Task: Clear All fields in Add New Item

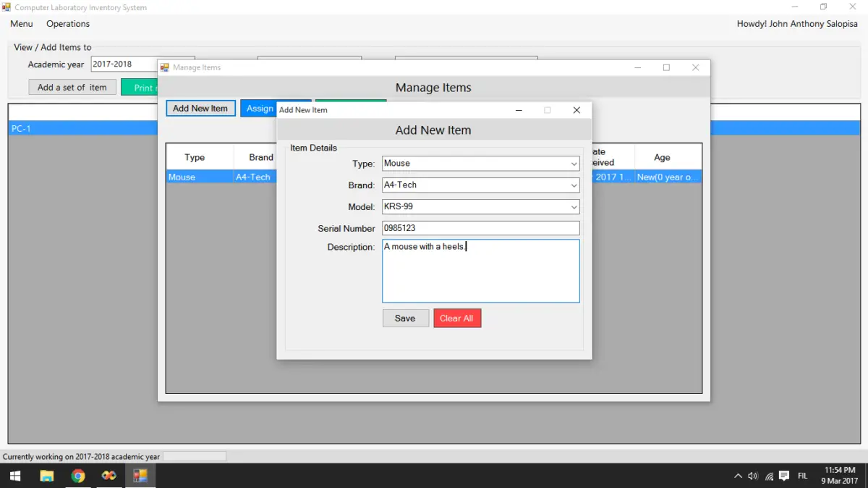Action: click(457, 318)
